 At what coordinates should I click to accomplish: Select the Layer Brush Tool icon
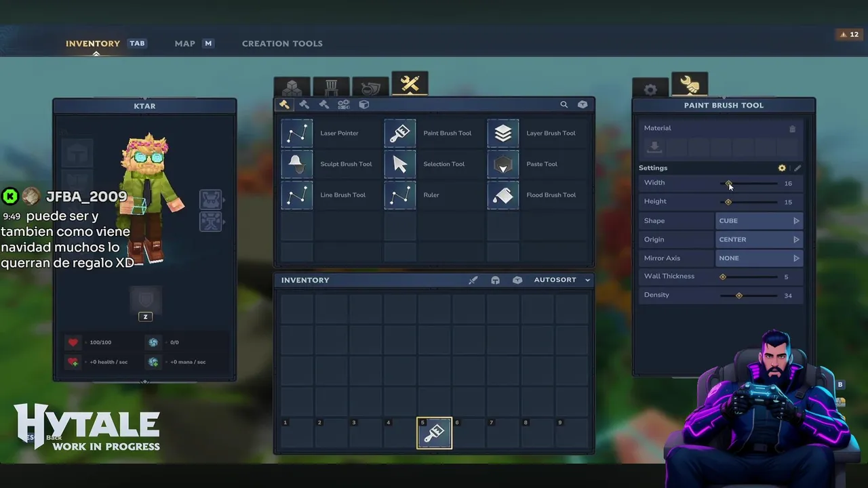[x=503, y=134]
